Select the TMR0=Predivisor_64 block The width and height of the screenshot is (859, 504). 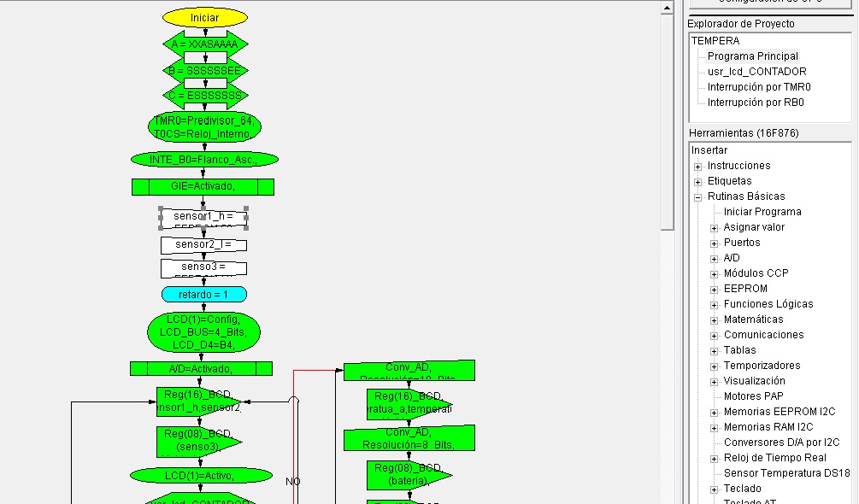pyautogui.click(x=204, y=127)
